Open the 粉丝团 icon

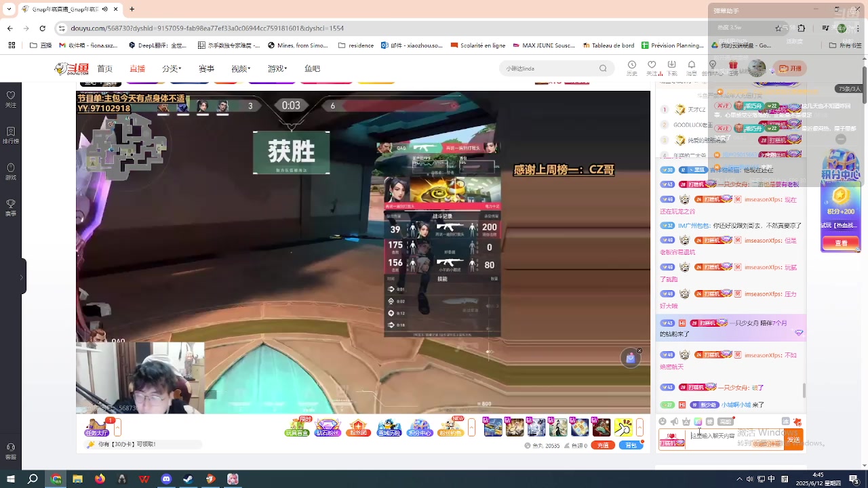[x=359, y=427]
